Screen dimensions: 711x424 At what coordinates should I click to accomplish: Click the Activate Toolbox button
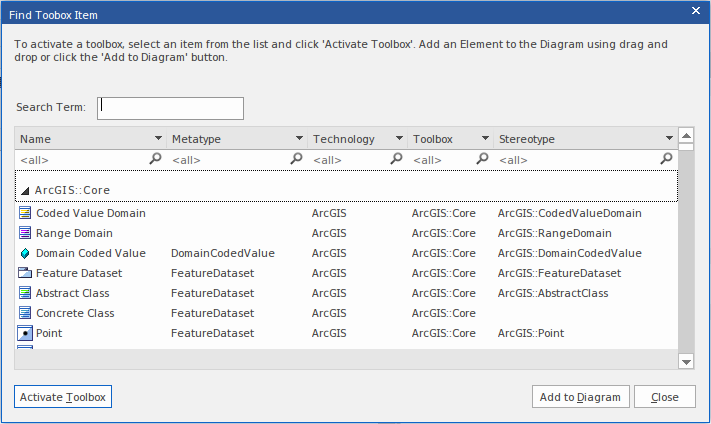pos(63,397)
